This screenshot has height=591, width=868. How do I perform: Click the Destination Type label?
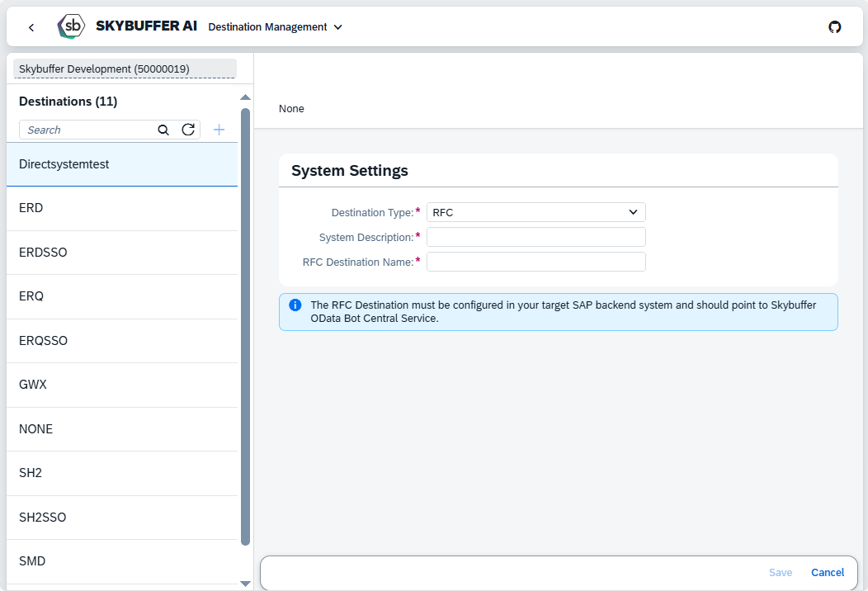click(373, 213)
